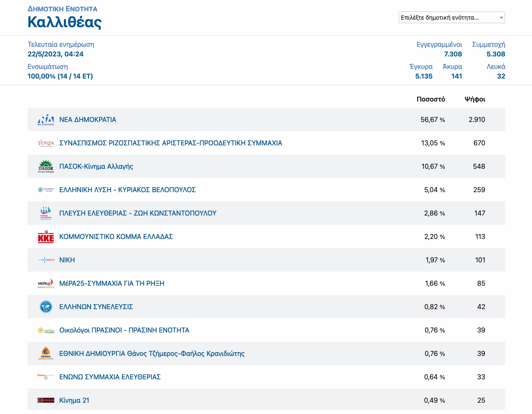Click the ΕΝΩΝΩ party logo

46,377
